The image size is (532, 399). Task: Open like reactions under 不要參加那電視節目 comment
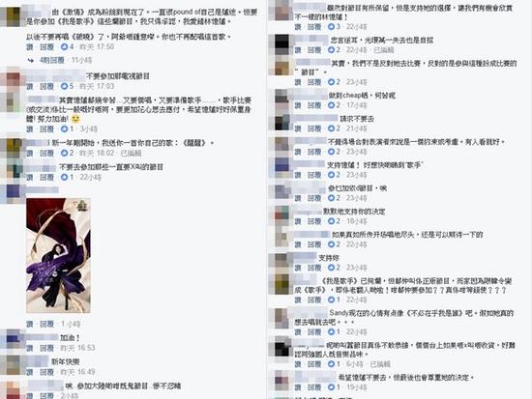point(67,86)
